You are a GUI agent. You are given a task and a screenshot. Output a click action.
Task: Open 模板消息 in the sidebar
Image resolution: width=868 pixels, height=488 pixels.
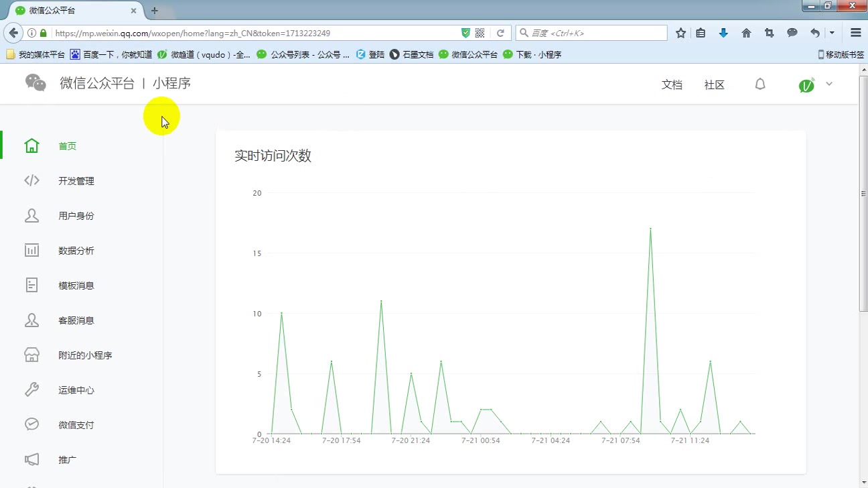(x=76, y=286)
